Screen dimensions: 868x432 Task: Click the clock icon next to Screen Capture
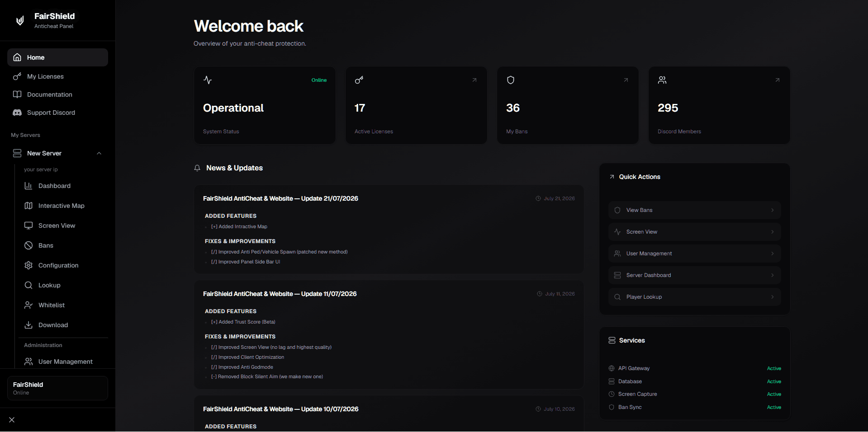[612, 394]
